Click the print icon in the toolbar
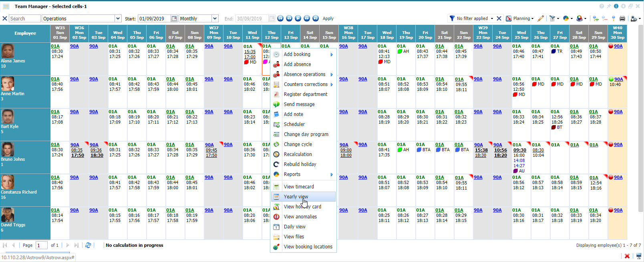Image resolution: width=644 pixels, height=262 pixels. [622, 18]
